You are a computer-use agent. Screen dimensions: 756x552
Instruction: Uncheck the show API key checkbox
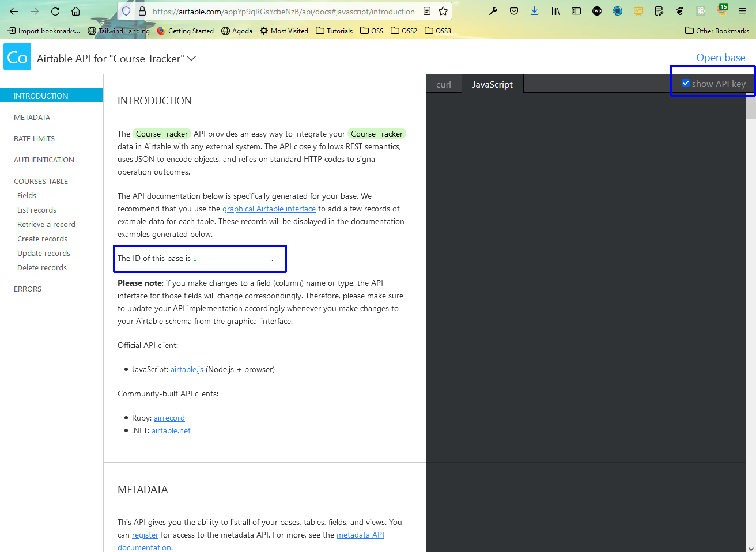pos(686,84)
